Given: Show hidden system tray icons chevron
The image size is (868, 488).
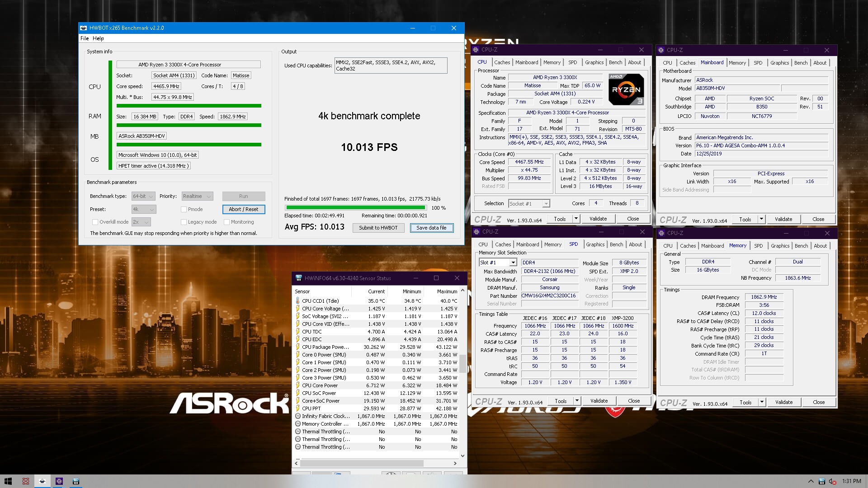Looking at the screenshot, I should pyautogui.click(x=811, y=481).
